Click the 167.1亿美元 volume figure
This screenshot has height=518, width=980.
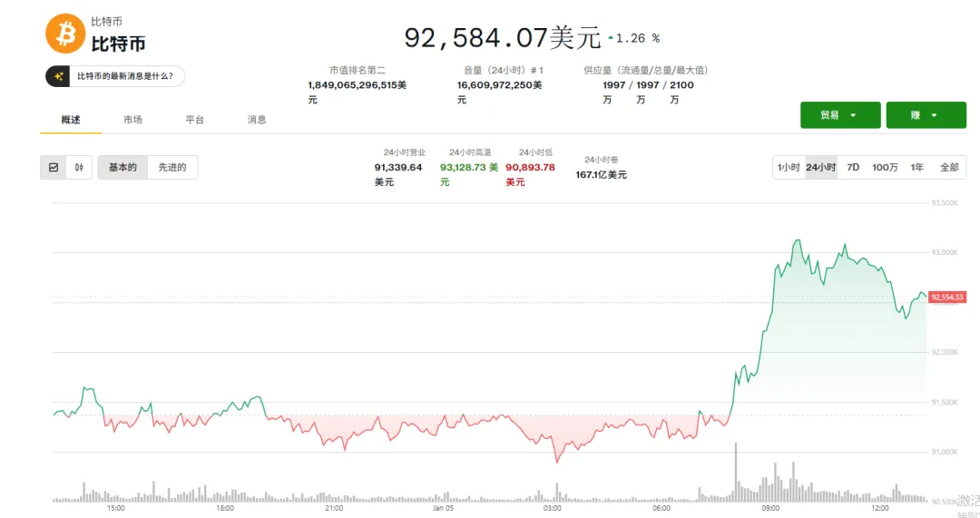(x=602, y=175)
